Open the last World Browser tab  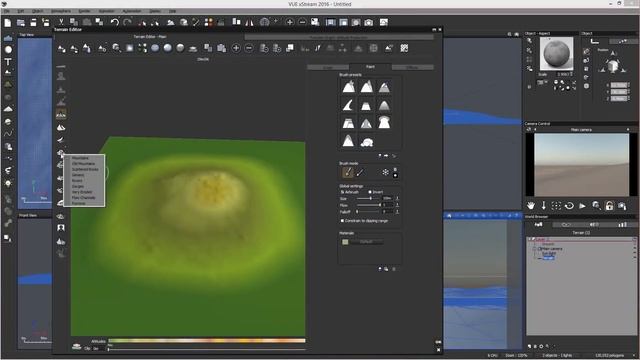point(622,224)
